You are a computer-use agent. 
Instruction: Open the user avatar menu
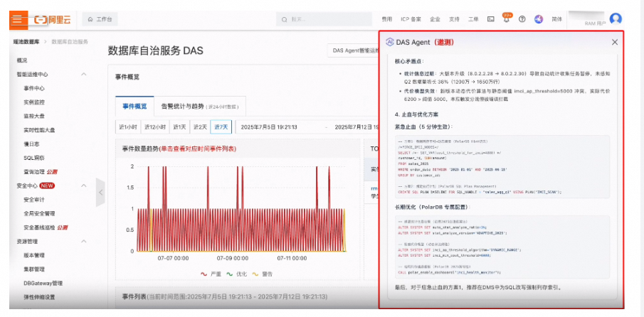(x=616, y=19)
